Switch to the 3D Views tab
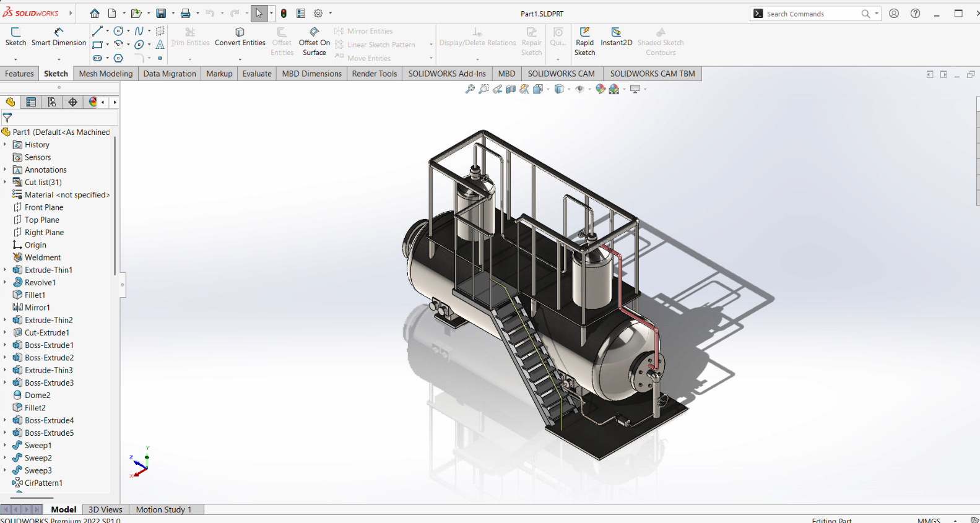Screen dimensions: 980x523 105,509
